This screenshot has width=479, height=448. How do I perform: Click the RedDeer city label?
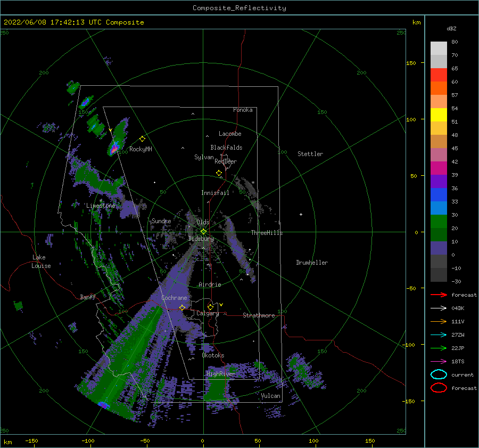226,161
